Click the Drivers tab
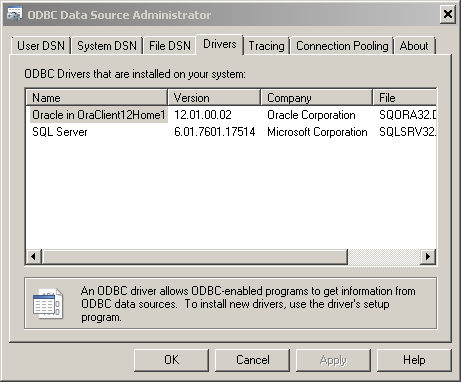The image size is (461, 382). (220, 44)
